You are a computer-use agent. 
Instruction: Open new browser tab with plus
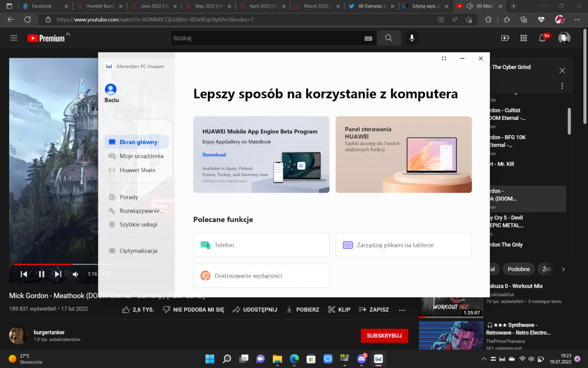514,6
